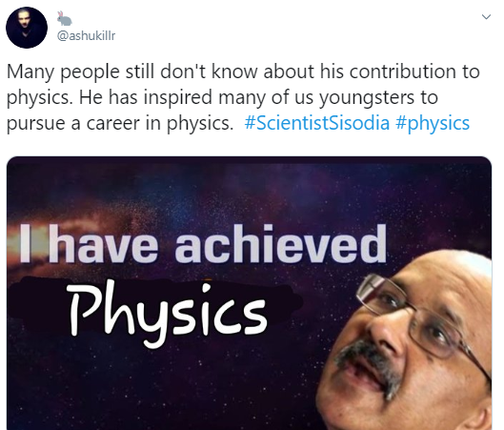Follow the #physics hashtag link
The width and height of the screenshot is (504, 430).
[x=433, y=123]
